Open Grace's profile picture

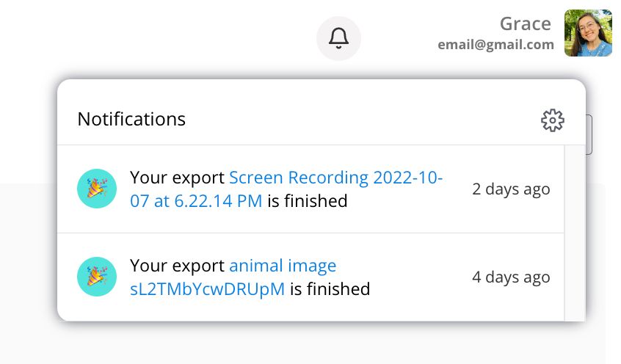coord(588,33)
